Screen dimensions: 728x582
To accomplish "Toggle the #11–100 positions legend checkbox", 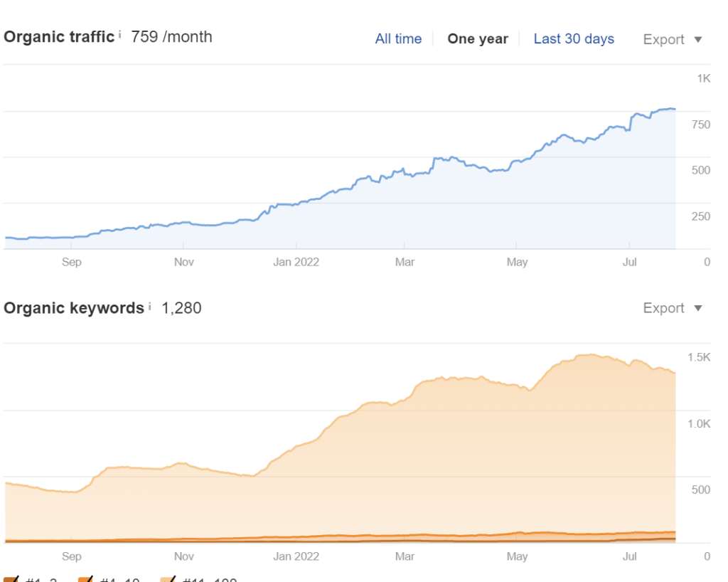I will tap(168, 578).
